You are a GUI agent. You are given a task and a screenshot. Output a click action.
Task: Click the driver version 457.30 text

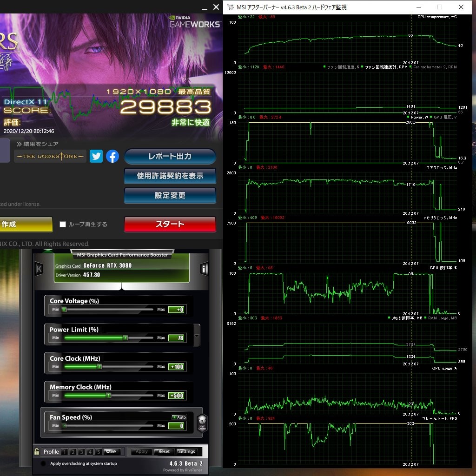click(92, 275)
